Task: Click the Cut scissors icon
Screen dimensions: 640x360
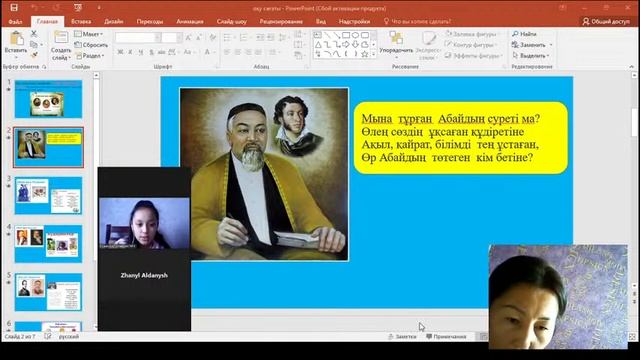Action: pos(34,33)
